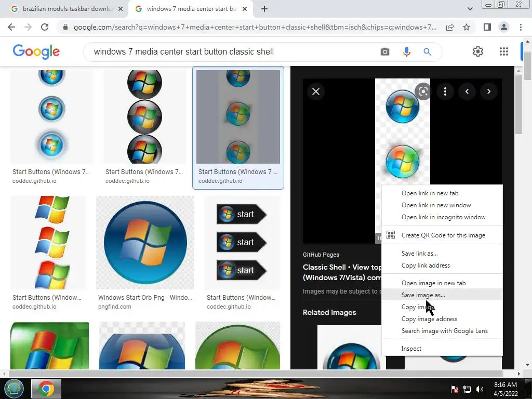Close the 'brazilian models taskbar' tab
The image size is (532, 399).
121,9
